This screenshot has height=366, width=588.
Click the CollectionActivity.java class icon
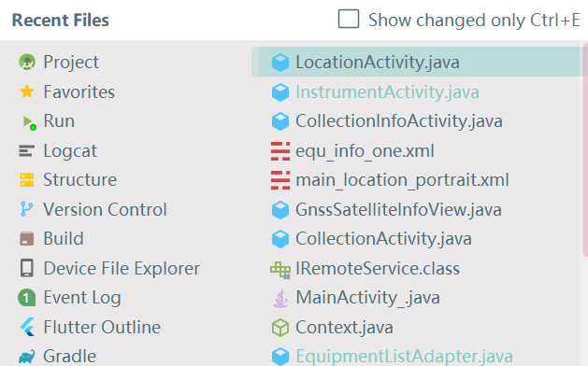coord(280,239)
